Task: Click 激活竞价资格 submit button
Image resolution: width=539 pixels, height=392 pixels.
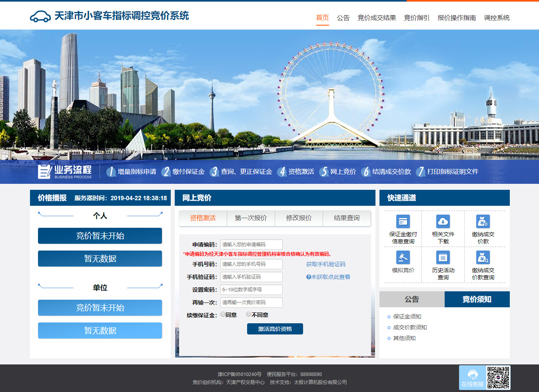Action: point(275,329)
